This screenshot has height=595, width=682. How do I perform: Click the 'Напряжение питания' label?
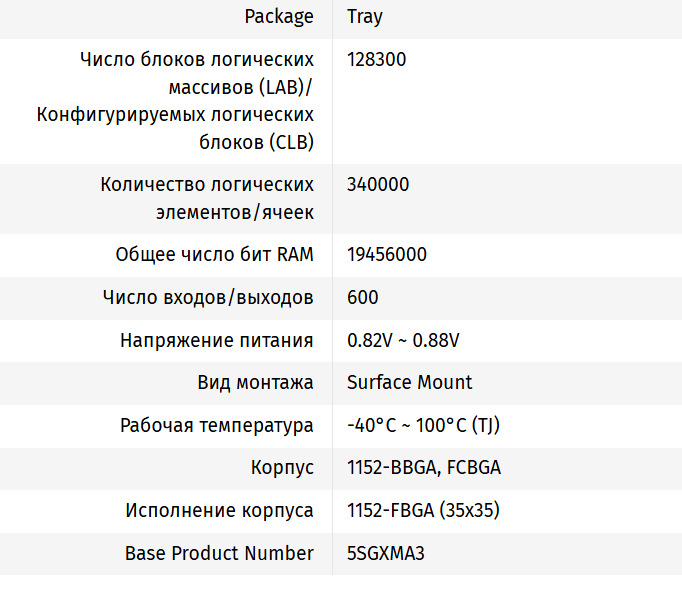pyautogui.click(x=217, y=341)
